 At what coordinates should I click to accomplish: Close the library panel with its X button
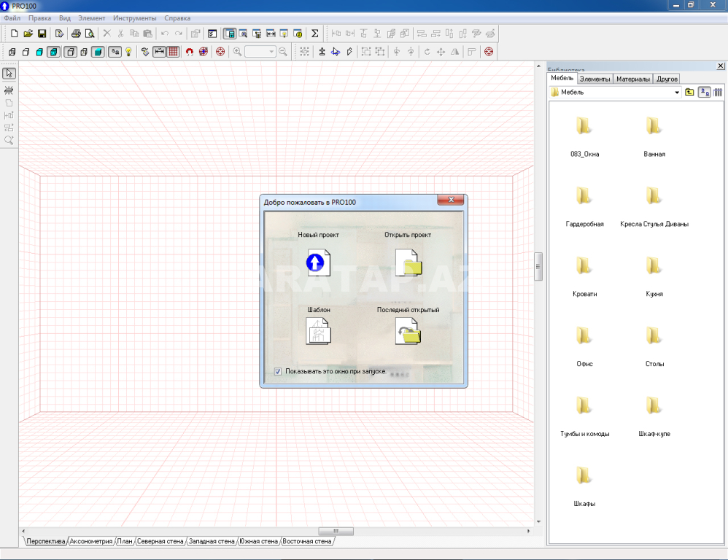(x=721, y=66)
